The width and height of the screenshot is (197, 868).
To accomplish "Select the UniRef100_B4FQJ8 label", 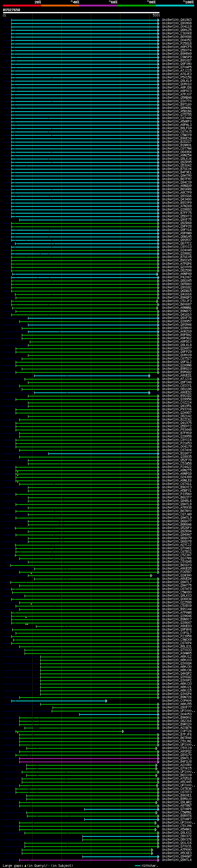I will 176,761.
